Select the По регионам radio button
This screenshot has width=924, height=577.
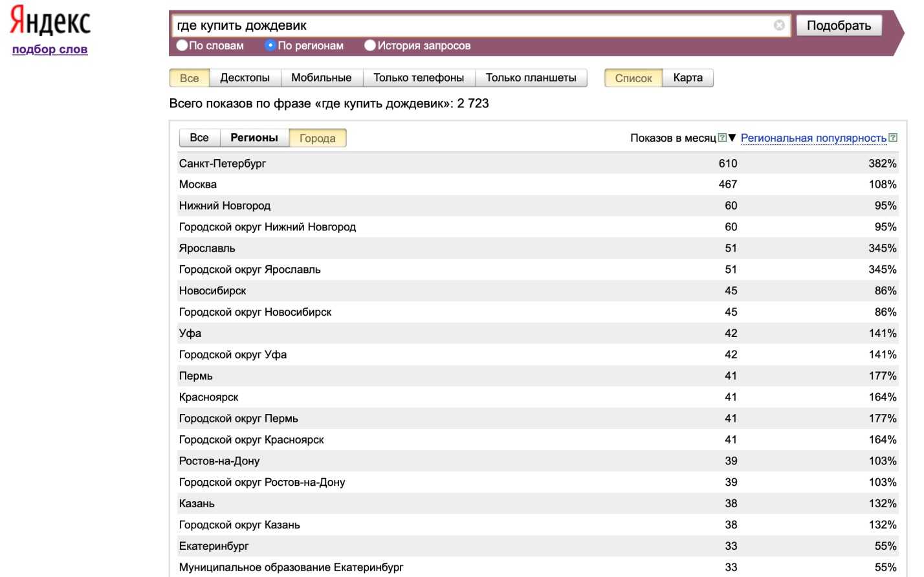(x=270, y=45)
